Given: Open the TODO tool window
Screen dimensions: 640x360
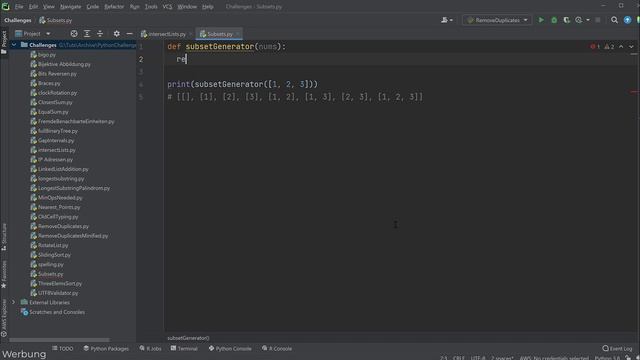Looking at the screenshot, I should pyautogui.click(x=62, y=349).
